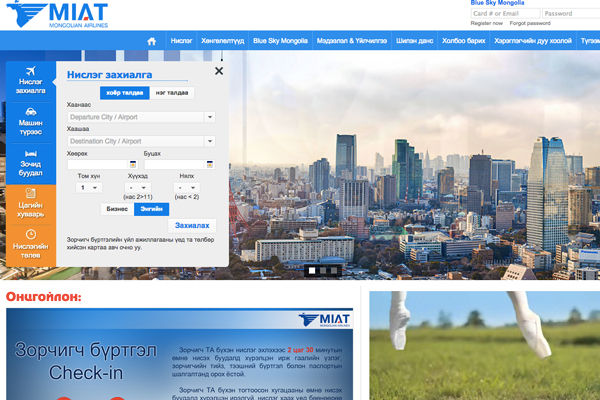Click the Буцах return date field
Viewport: 600px width, 400px height.
(x=179, y=164)
